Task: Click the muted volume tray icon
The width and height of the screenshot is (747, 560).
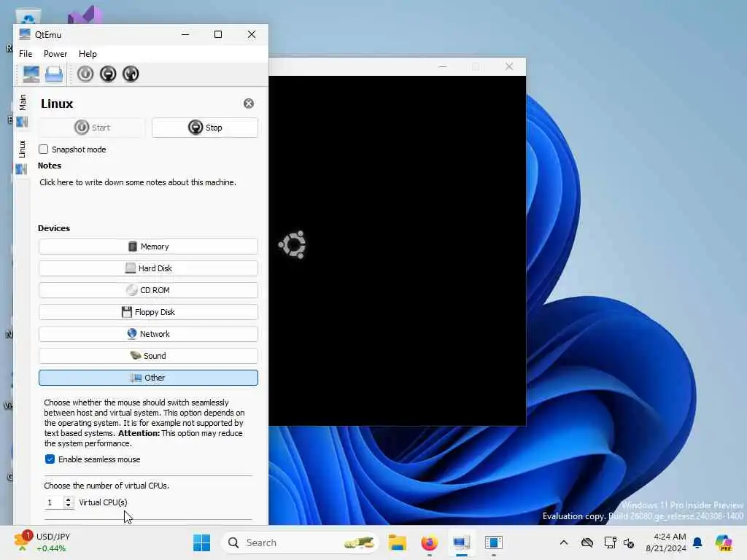Action: 629,542
